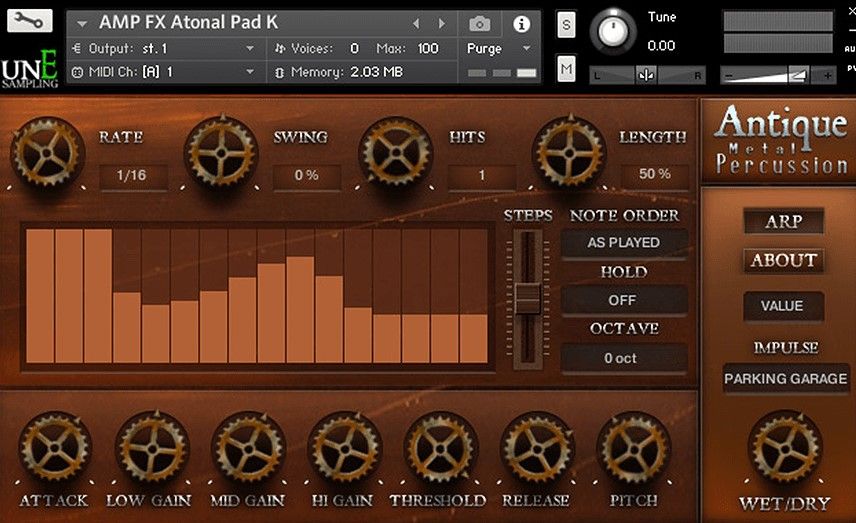Collapse the instrument header triangle
The image size is (856, 523).
82,23
